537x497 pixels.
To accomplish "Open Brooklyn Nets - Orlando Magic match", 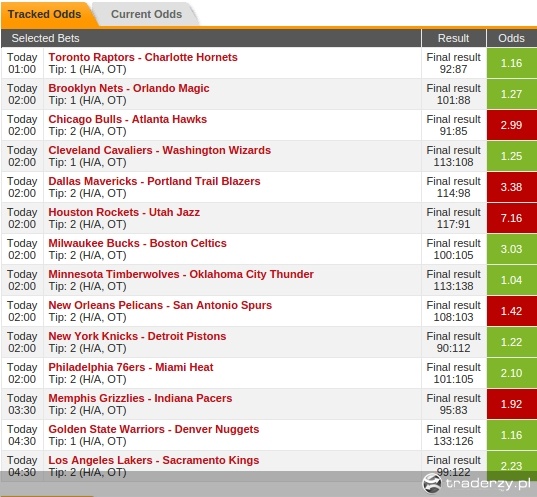I will click(129, 88).
